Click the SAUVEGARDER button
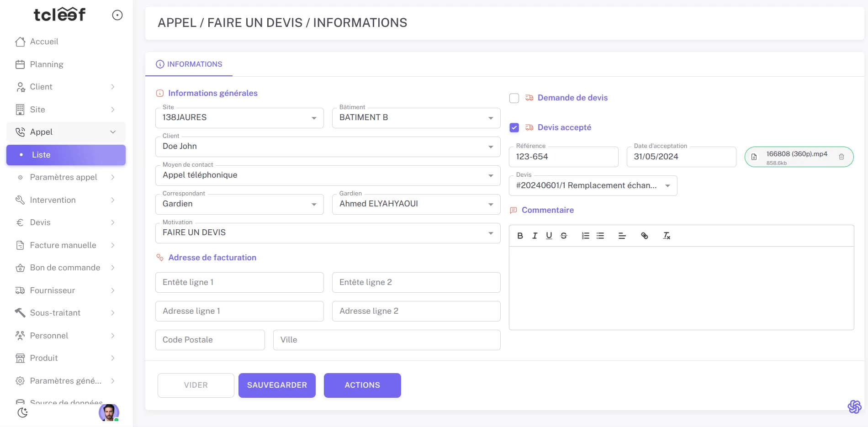Screen dimensions: 868x427 pos(276,385)
